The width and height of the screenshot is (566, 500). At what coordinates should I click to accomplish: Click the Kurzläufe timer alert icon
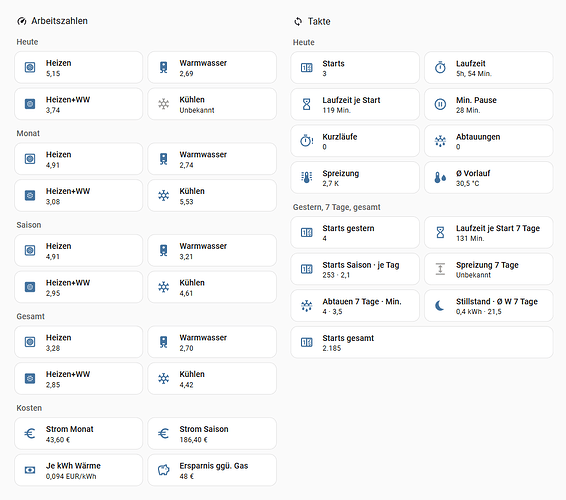click(x=306, y=141)
